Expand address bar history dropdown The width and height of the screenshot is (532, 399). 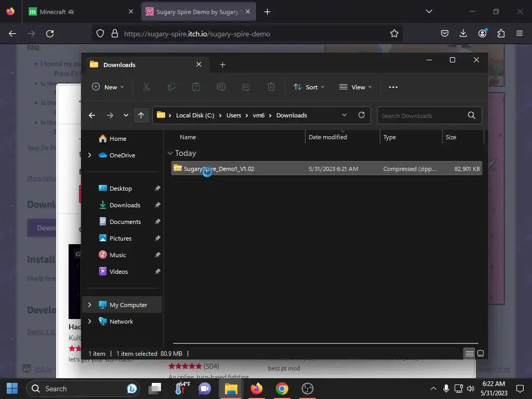click(x=344, y=115)
